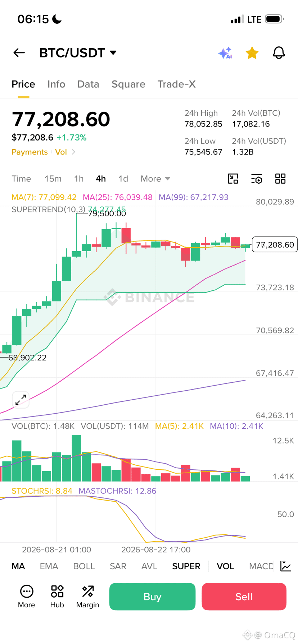Toggle the AVL indicator
The height and width of the screenshot is (644, 298).
[149, 566]
